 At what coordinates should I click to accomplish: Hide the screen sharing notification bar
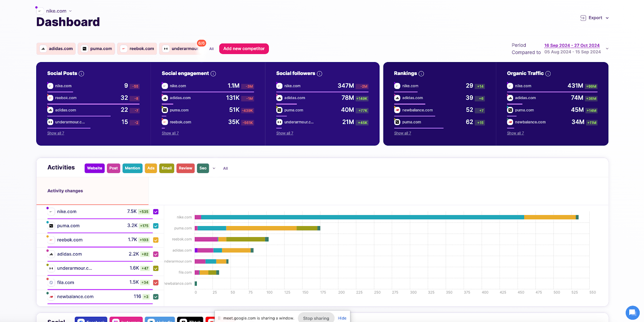(342, 318)
